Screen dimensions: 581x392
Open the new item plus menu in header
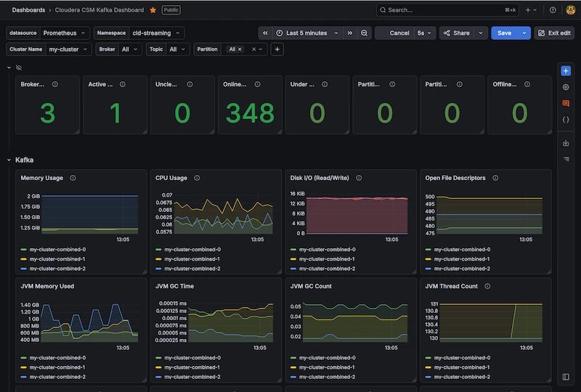[531, 10]
